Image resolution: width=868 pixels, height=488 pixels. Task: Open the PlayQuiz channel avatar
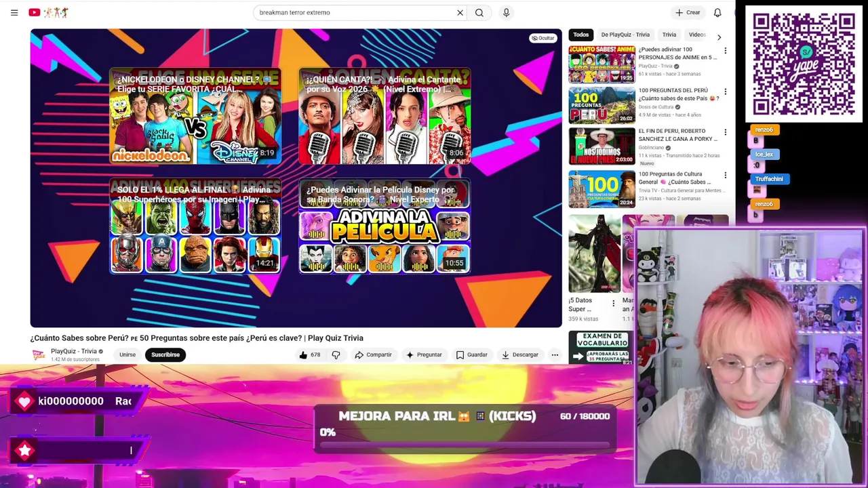pos(39,354)
